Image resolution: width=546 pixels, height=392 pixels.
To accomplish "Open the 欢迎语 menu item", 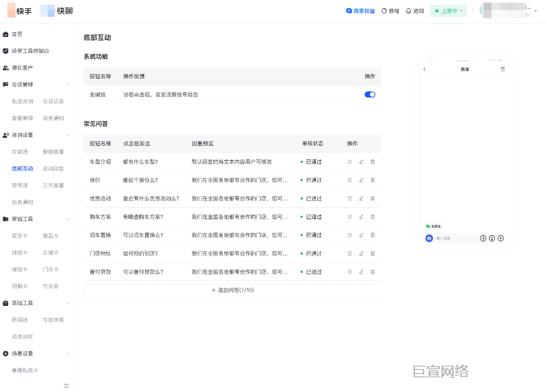I will (x=19, y=152).
